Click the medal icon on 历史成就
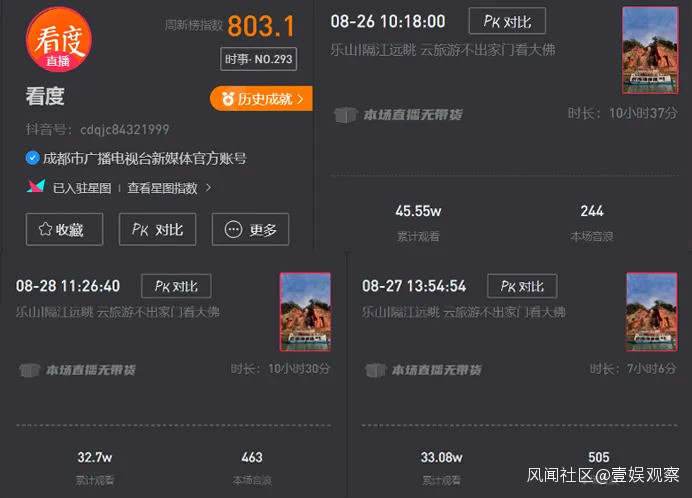The height and width of the screenshot is (498, 692). (x=228, y=99)
